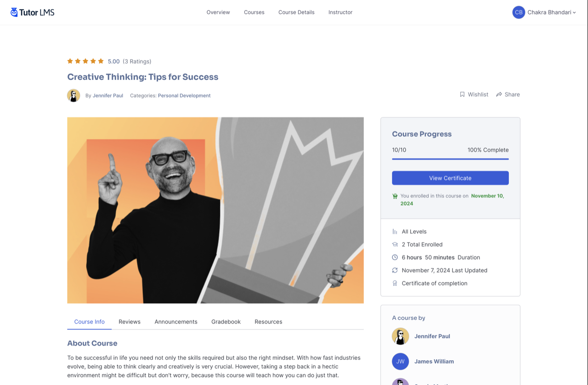The width and height of the screenshot is (588, 385).
Task: Open the Gradebook tab
Action: [x=226, y=322]
